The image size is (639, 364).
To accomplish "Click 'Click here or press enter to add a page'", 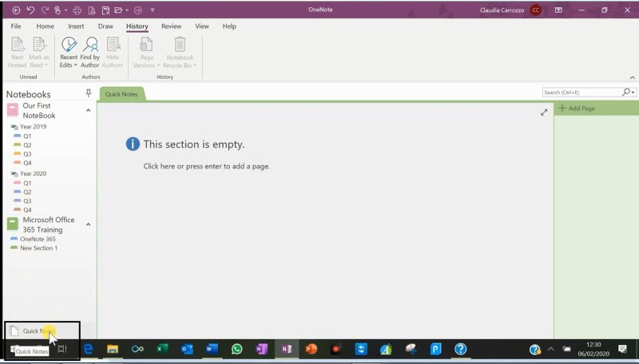I will click(x=207, y=166).
